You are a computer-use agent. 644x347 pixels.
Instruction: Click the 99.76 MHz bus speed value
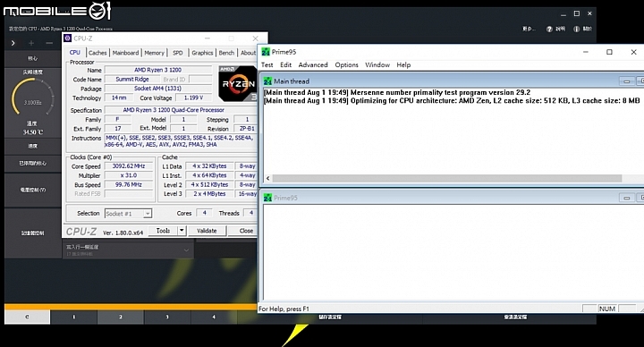coord(129,185)
